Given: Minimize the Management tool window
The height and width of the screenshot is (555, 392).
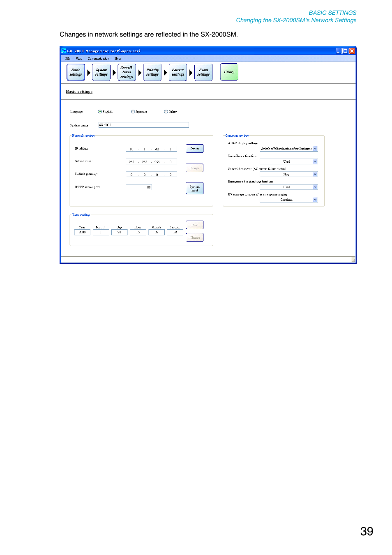Looking at the screenshot, I should tap(339, 51).
